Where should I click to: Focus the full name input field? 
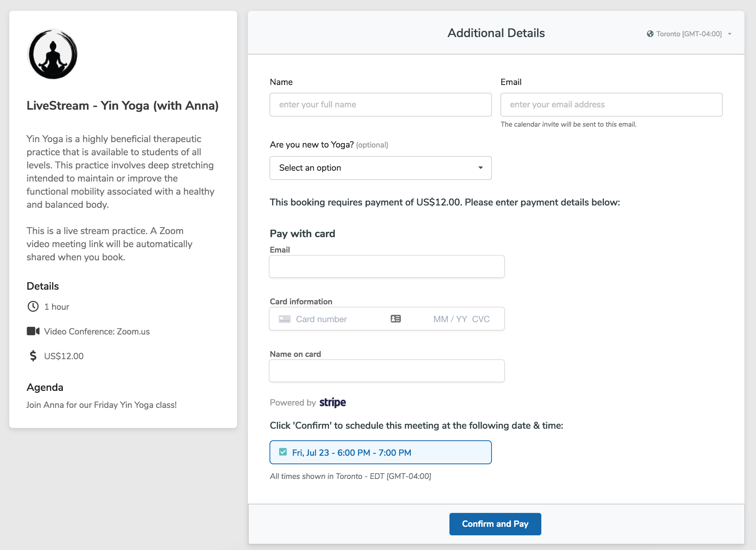(380, 104)
